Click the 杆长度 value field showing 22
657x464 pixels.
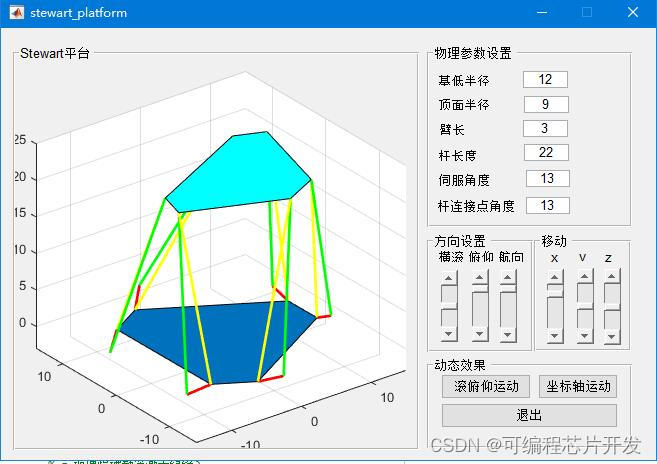point(546,153)
